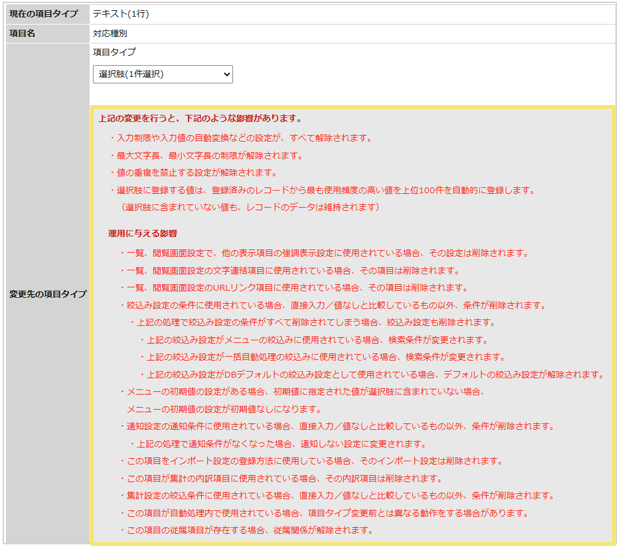
Task: Click the line about 自動処理内で使用されている場合
Action: pos(324,513)
